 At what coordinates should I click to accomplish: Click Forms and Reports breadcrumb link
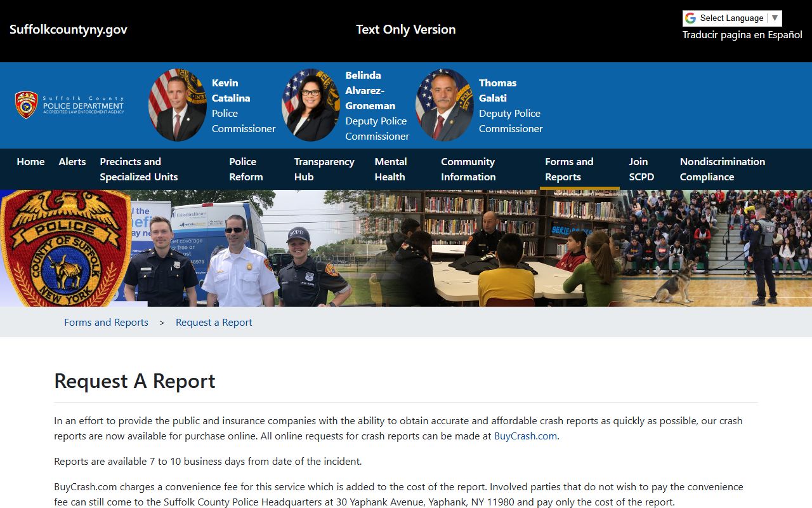[106, 323]
